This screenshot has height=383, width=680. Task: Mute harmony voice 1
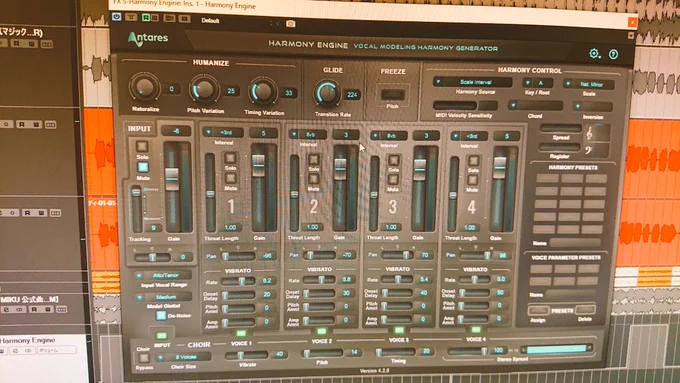point(230,178)
